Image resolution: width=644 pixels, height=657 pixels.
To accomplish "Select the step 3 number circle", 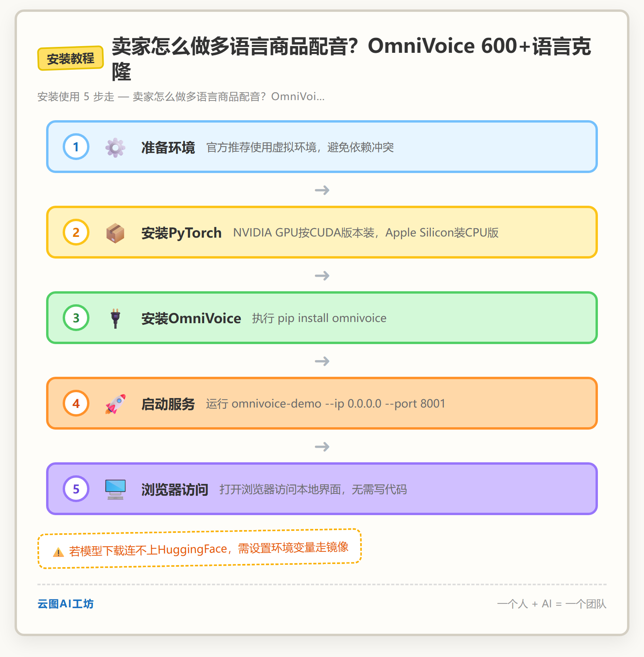I will click(x=76, y=318).
